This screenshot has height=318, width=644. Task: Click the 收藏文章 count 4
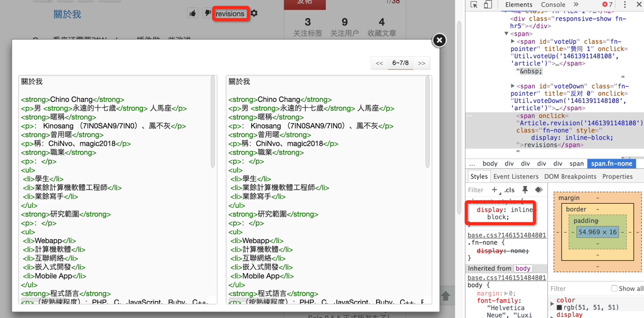click(x=382, y=22)
